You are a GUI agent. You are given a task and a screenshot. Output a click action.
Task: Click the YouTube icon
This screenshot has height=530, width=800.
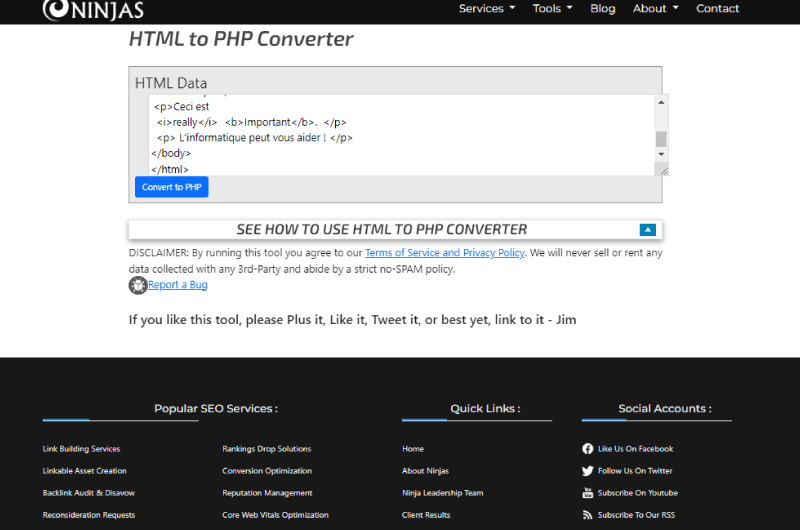588,493
